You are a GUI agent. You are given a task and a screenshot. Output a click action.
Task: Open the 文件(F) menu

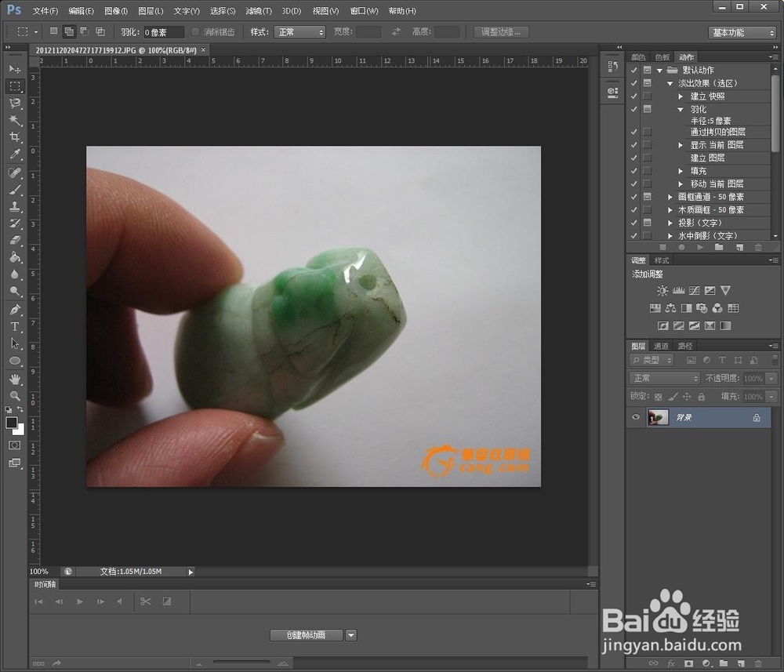point(45,10)
